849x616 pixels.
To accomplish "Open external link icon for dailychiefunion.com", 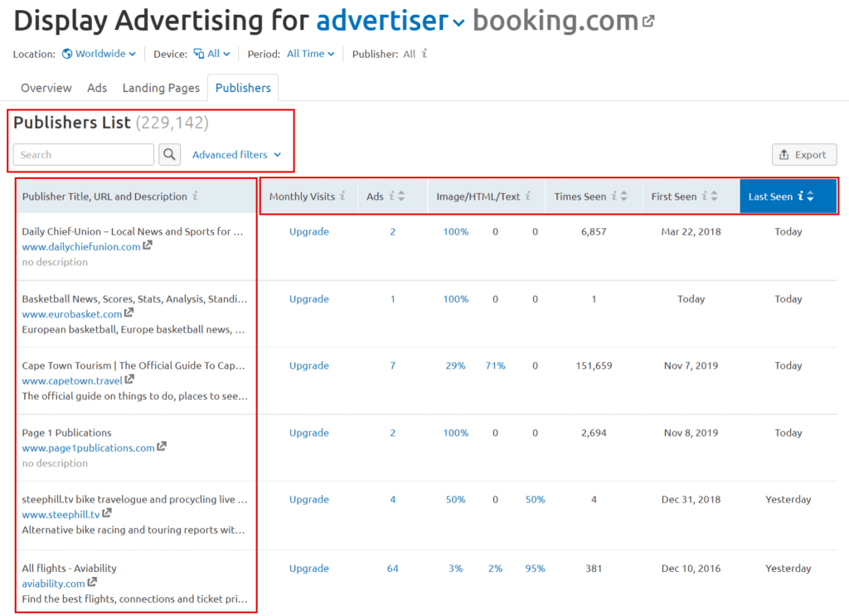I will pos(148,245).
